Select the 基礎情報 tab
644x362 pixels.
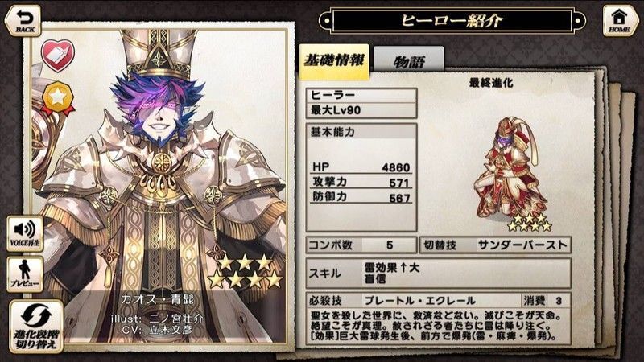coord(334,62)
